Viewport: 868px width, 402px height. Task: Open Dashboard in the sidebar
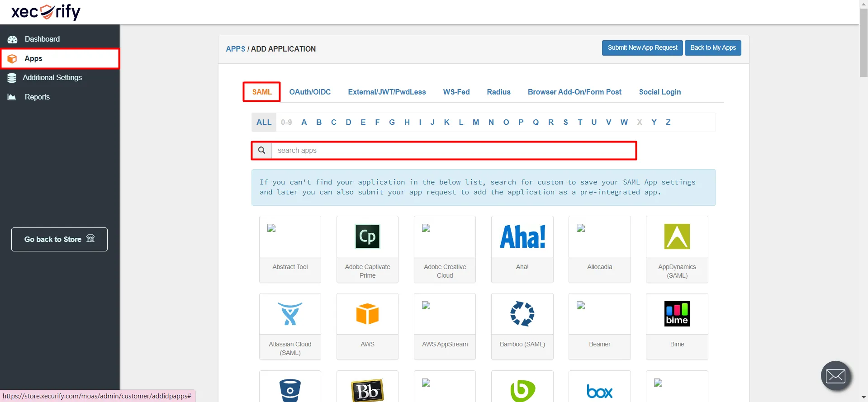[60, 39]
